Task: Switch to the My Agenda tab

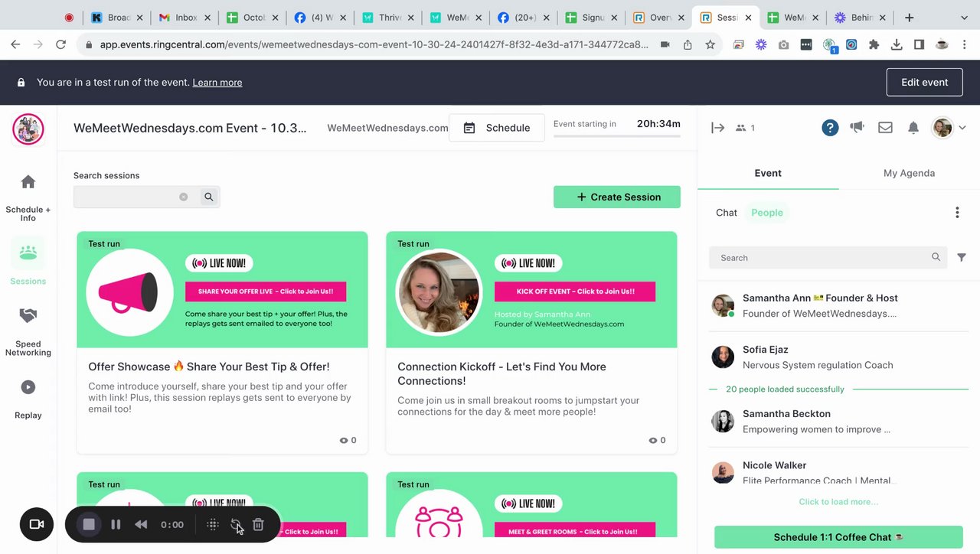Action: pos(909,173)
